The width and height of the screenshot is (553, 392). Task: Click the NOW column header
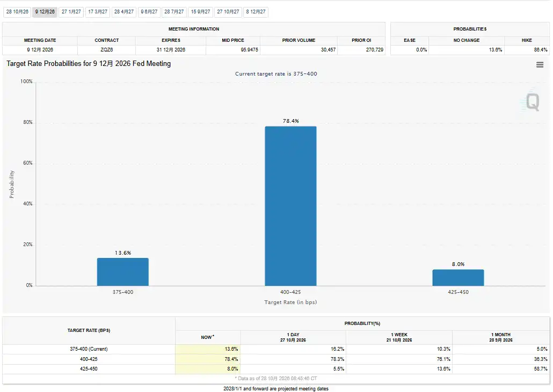208,337
